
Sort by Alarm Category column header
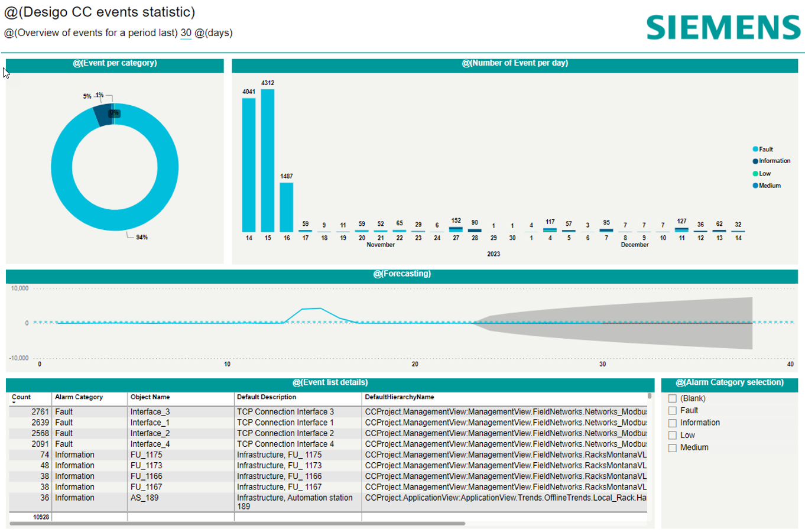79,397
